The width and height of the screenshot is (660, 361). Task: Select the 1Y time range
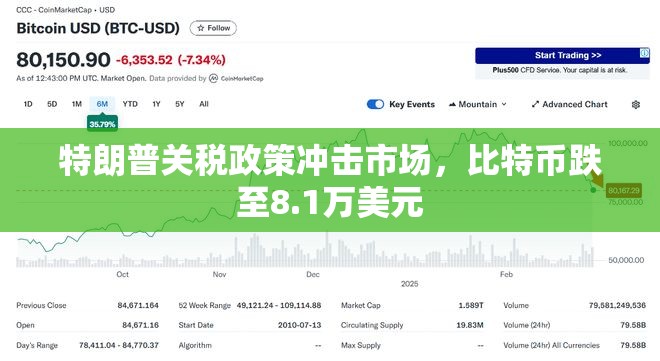tap(156, 104)
